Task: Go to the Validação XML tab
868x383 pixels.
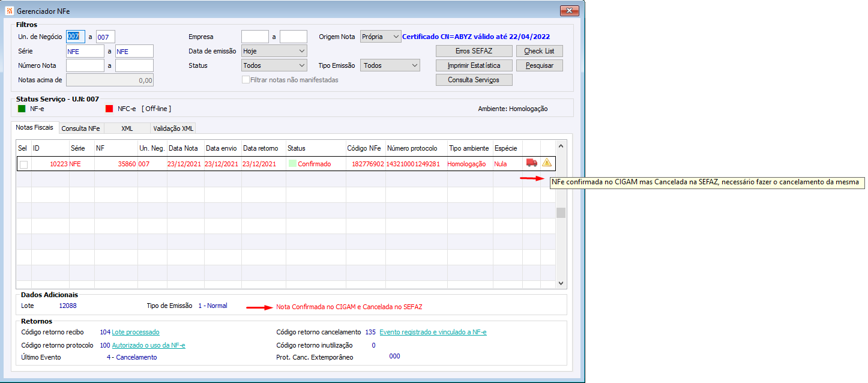Action: (173, 128)
